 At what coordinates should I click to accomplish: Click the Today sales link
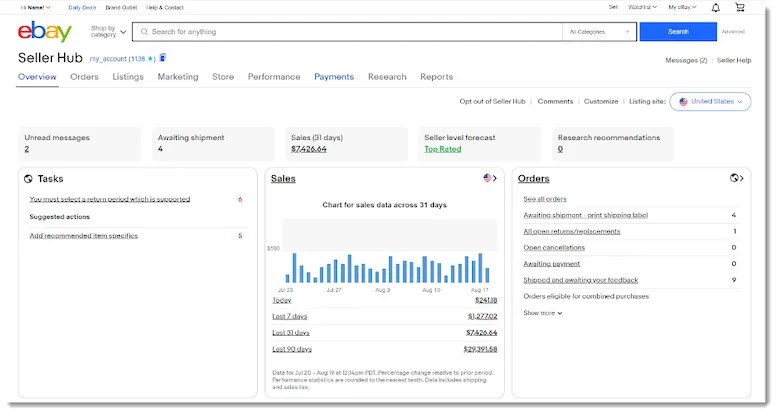pos(282,300)
